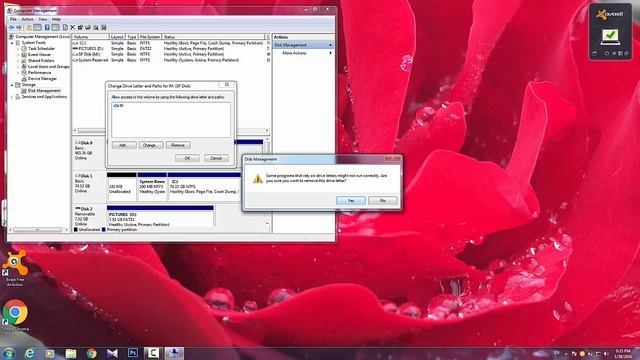This screenshot has height=360, width=640.
Task: Open the File menu
Action: (13, 19)
